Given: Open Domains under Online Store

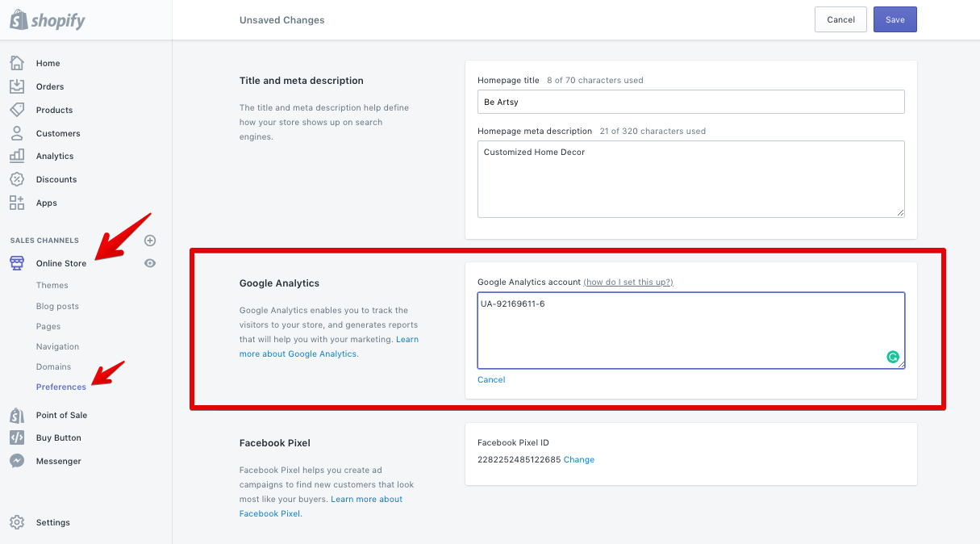Looking at the screenshot, I should [x=53, y=366].
